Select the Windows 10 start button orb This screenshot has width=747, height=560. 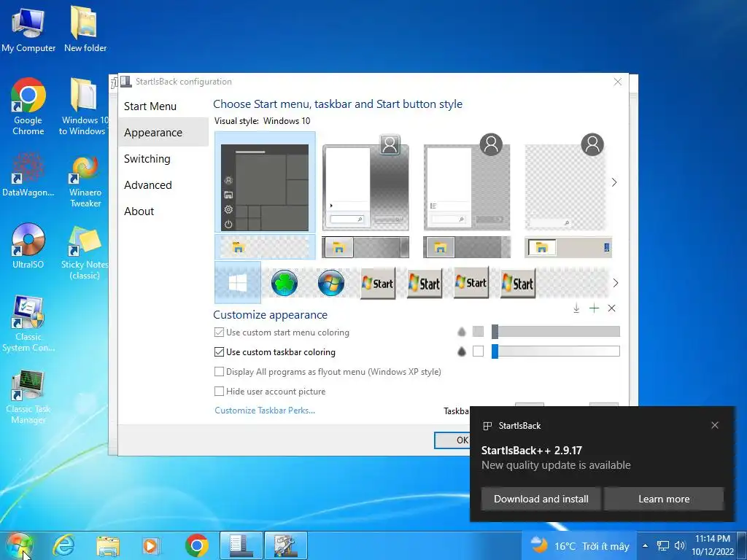[238, 283]
